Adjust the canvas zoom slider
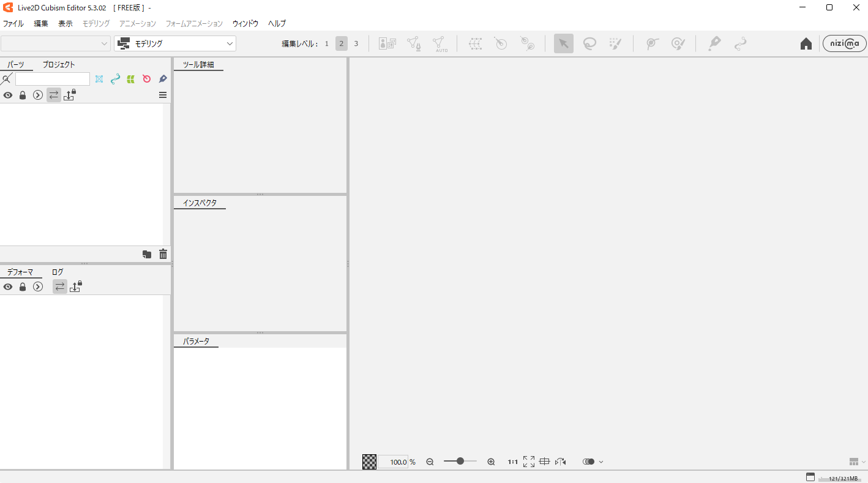868x483 pixels. click(x=460, y=462)
